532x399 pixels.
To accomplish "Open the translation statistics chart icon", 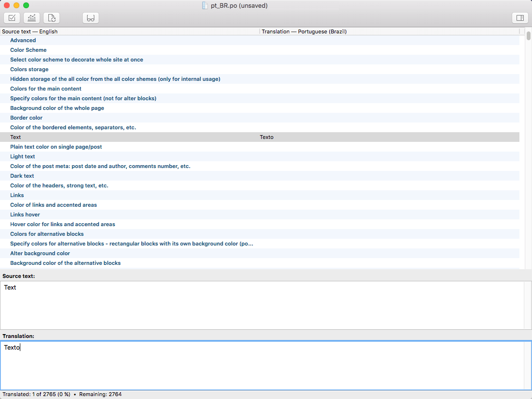I will click(31, 18).
